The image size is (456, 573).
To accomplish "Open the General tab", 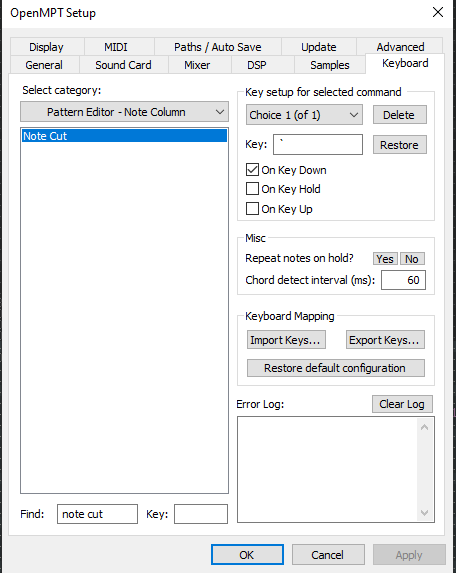I will (44, 65).
